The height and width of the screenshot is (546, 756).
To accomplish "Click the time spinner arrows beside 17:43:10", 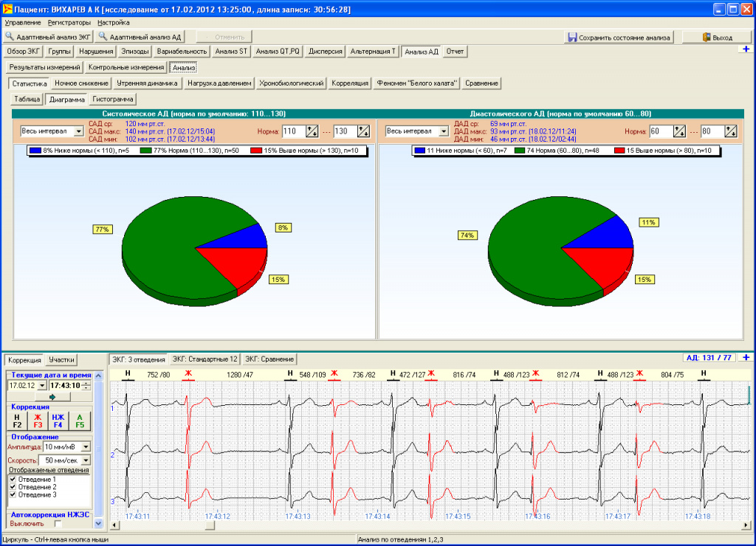I will tap(86, 386).
